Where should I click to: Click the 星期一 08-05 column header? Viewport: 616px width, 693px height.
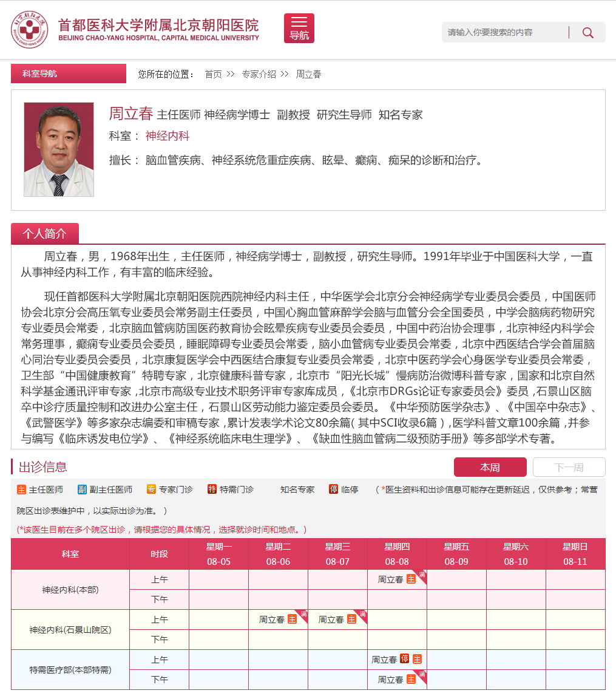(x=219, y=554)
